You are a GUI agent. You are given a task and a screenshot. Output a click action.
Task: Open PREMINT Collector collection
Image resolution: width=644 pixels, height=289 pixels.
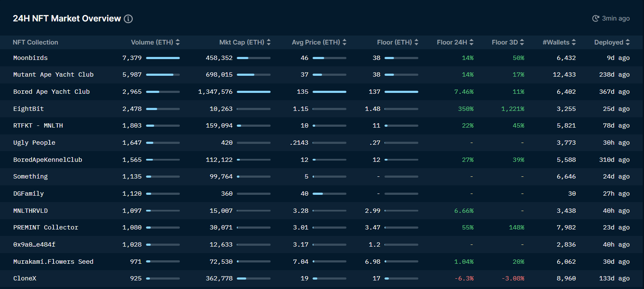(x=46, y=227)
